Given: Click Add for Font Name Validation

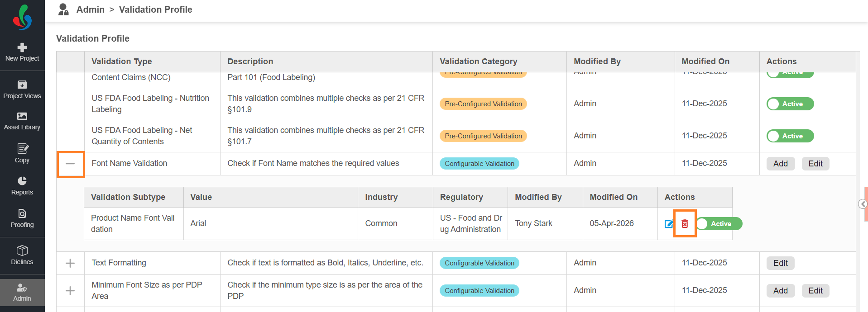Looking at the screenshot, I should 780,164.
